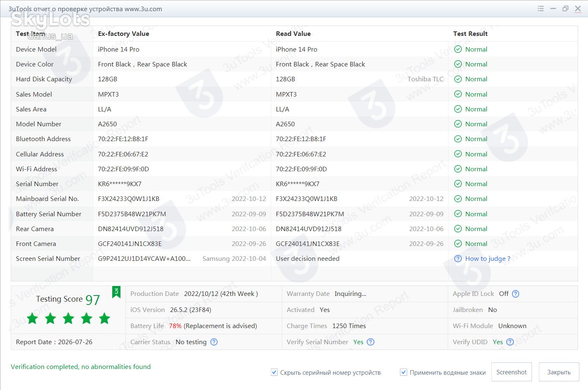Minimize the report window
The image size is (588, 390).
[553, 9]
